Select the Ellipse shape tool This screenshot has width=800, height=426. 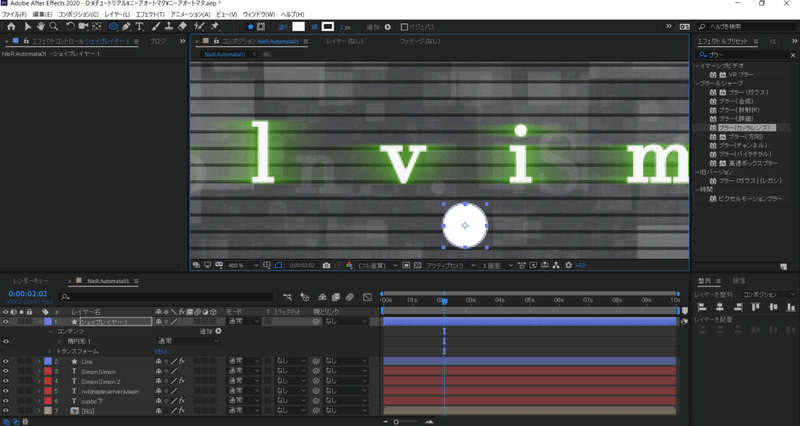tap(113, 27)
